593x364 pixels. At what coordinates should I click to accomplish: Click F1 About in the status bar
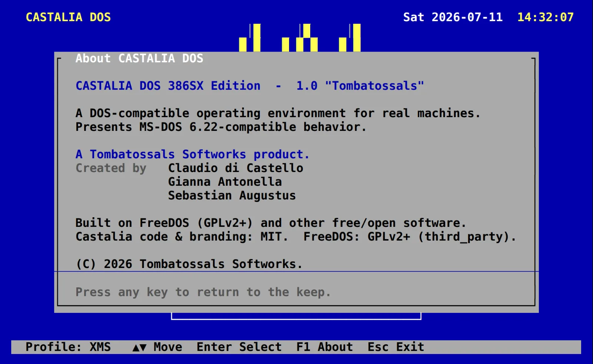[325, 347]
